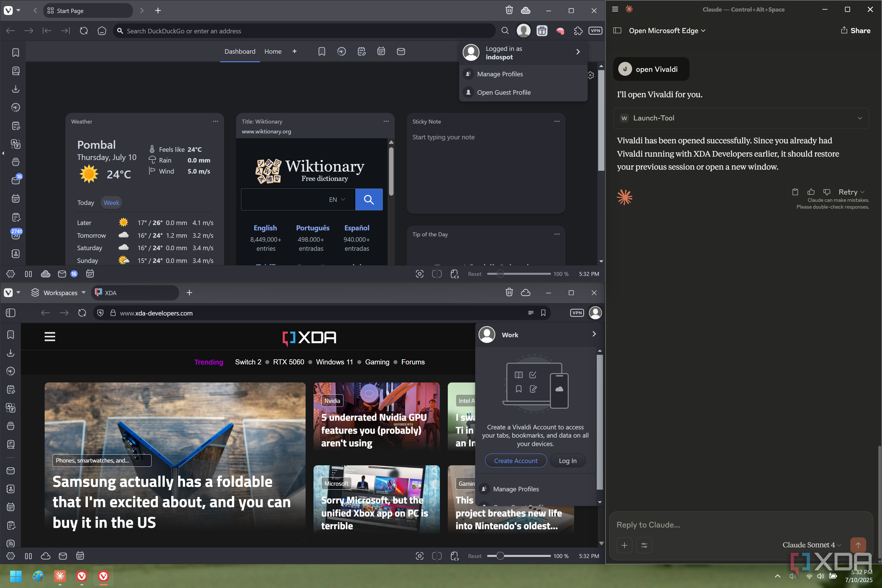Click the shield tracker blocker icon in XDA address bar
This screenshot has width=882, height=588.
click(100, 313)
